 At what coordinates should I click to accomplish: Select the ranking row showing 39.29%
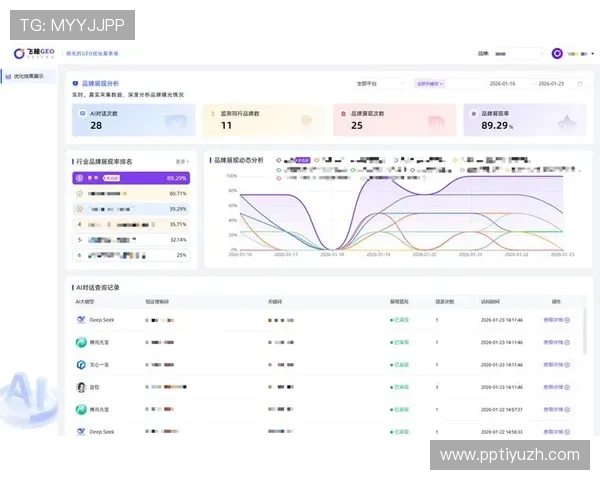131,209
